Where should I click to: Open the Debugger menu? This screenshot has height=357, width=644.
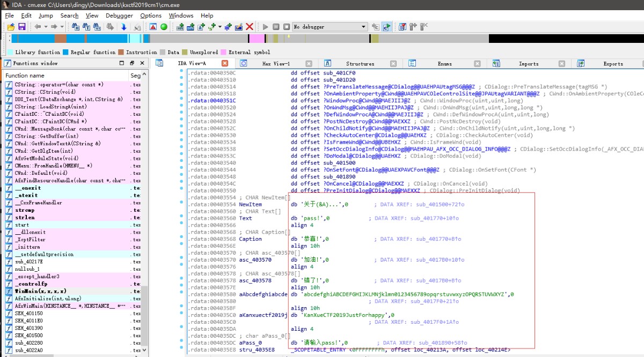point(119,16)
